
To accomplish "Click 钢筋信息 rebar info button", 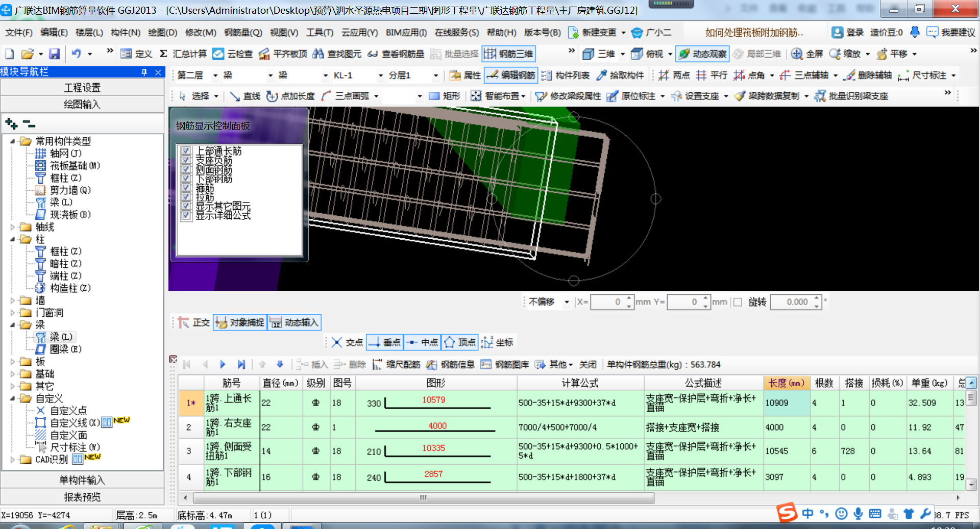I will tap(451, 364).
